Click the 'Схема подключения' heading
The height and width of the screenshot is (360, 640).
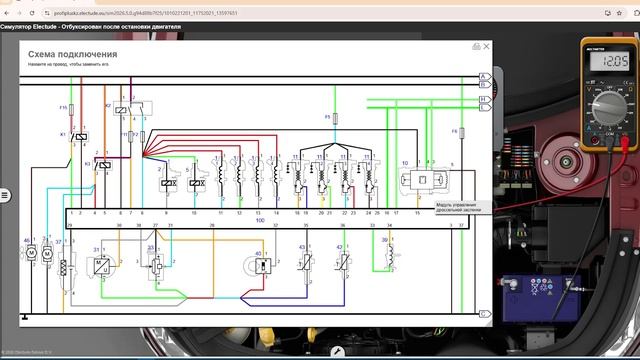pyautogui.click(x=72, y=54)
